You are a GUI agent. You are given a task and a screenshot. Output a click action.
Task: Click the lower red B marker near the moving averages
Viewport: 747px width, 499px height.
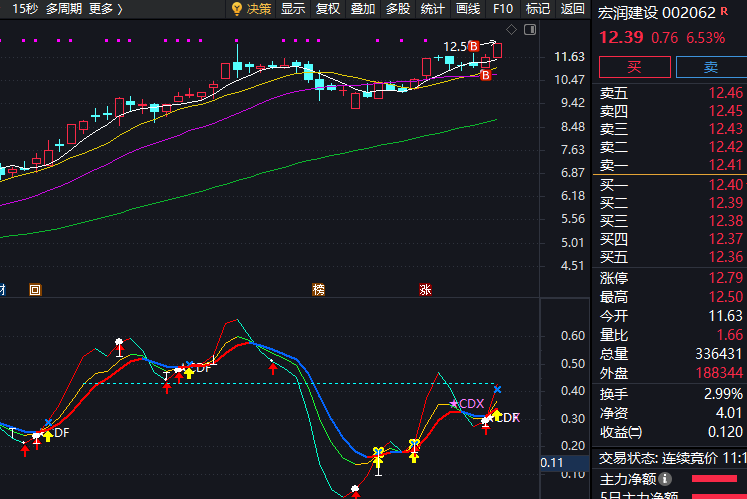[485, 75]
